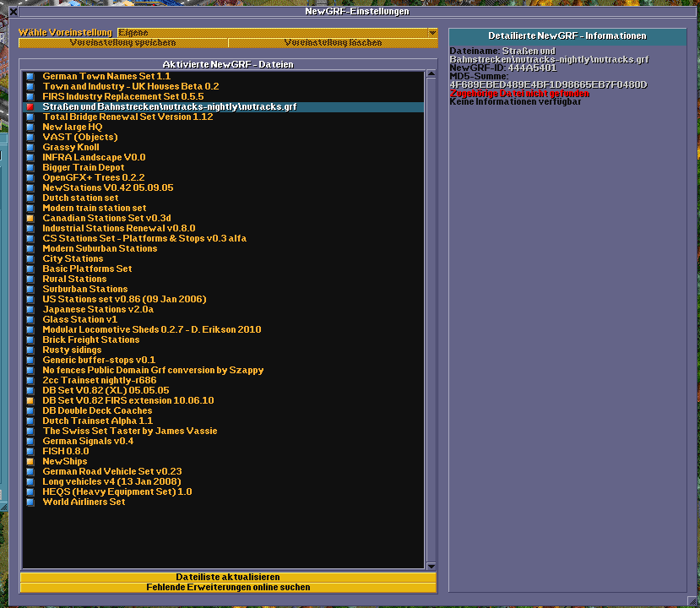Click the blue square beside FISH 0.8.0

coord(30,452)
